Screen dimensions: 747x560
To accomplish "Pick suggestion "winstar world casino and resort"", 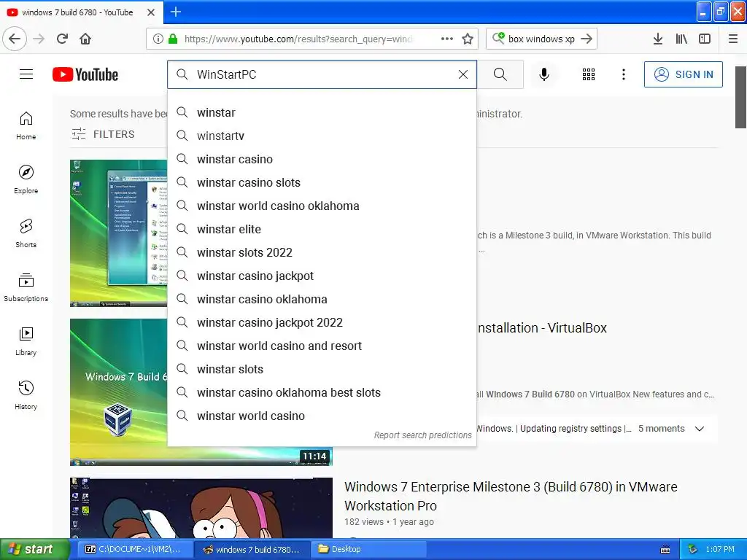I will click(x=322, y=346).
